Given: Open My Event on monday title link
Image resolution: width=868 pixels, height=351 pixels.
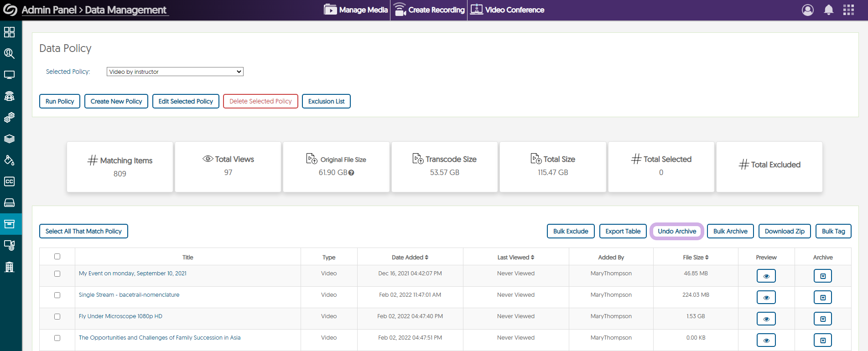Looking at the screenshot, I should 133,274.
